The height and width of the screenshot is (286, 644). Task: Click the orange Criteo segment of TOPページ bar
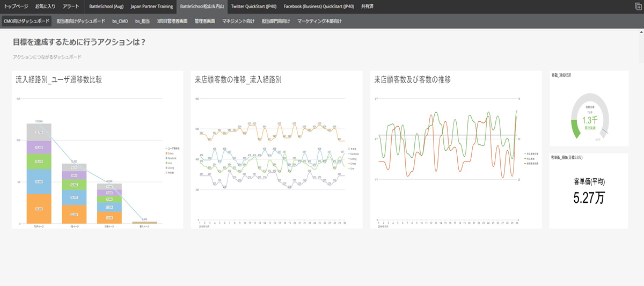coord(39,209)
